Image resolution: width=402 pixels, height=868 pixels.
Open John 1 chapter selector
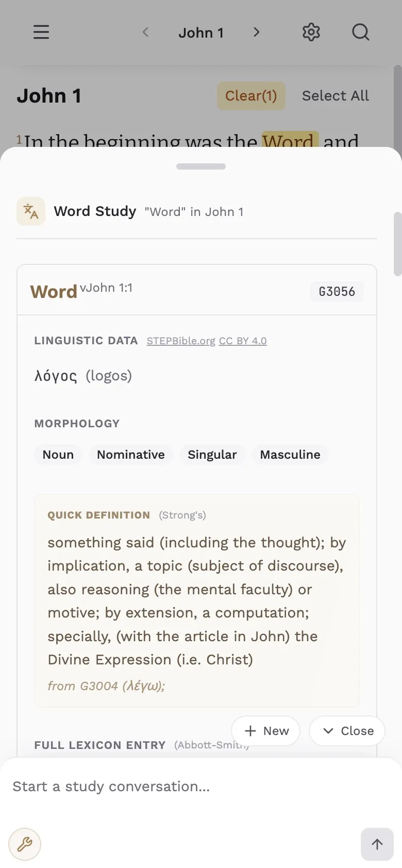pyautogui.click(x=201, y=32)
